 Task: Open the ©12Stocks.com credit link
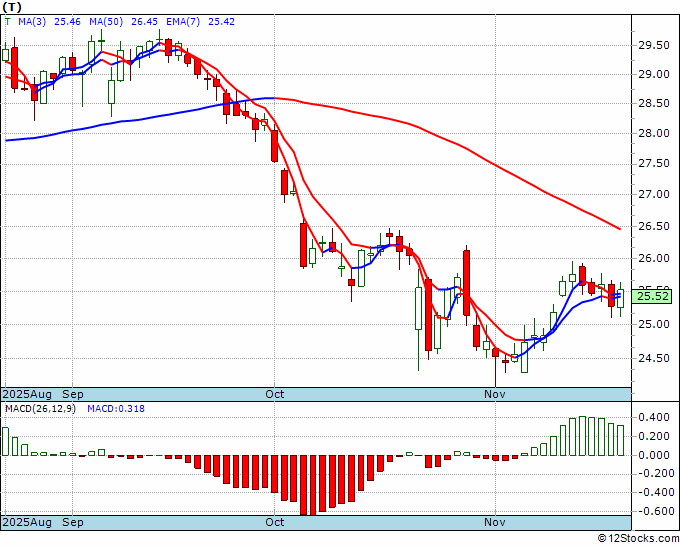[638, 539]
